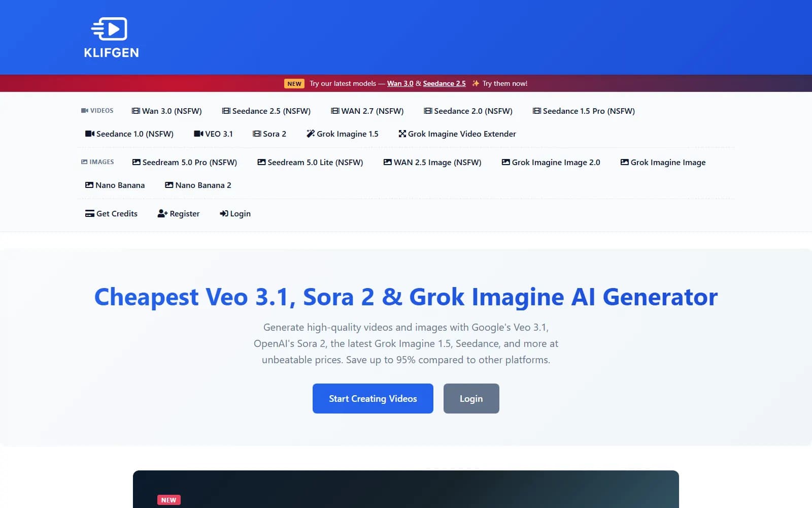Viewport: 812px width, 508px height.
Task: Click the image icon beside Nano Banana
Action: coord(89,185)
